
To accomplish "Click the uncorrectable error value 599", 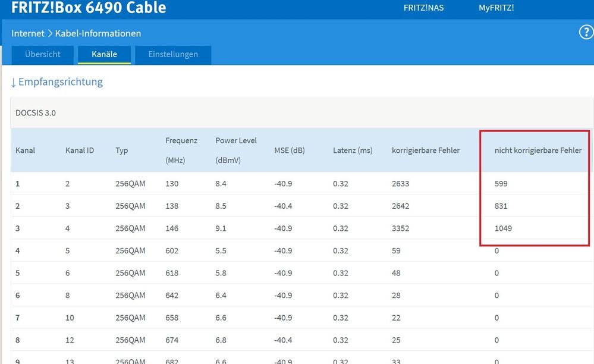I will pyautogui.click(x=501, y=184).
